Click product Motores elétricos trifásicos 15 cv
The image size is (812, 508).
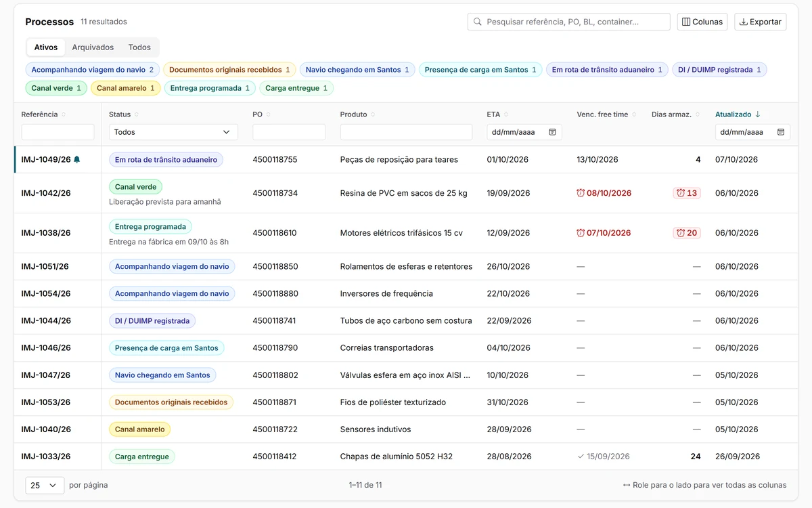pos(401,233)
